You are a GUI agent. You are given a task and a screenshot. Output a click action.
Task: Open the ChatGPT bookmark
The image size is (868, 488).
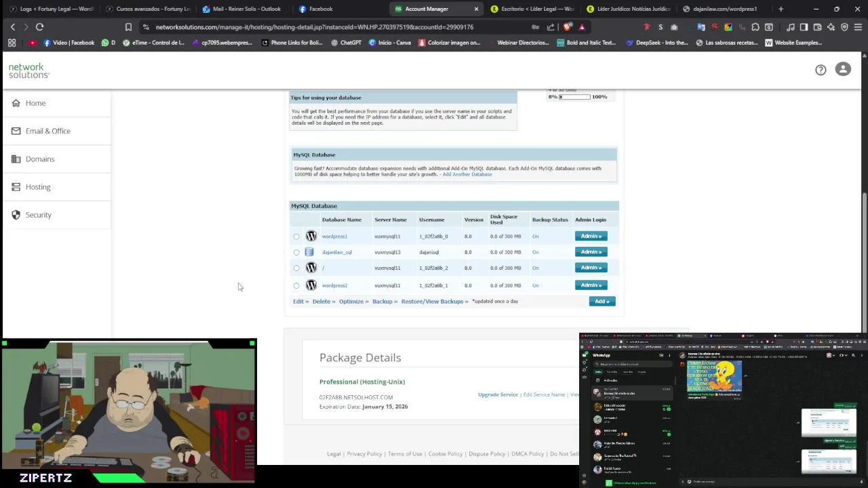coord(346,43)
